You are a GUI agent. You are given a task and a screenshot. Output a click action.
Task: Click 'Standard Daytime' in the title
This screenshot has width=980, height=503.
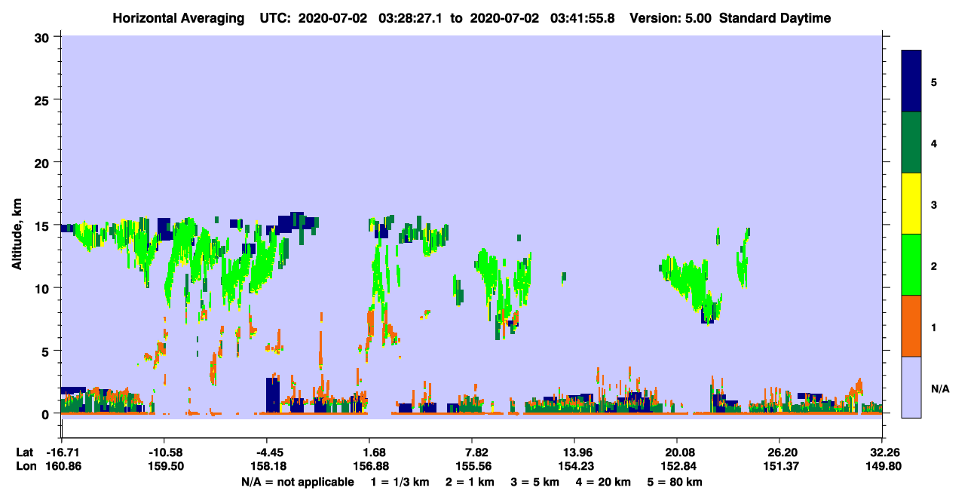[x=775, y=18]
